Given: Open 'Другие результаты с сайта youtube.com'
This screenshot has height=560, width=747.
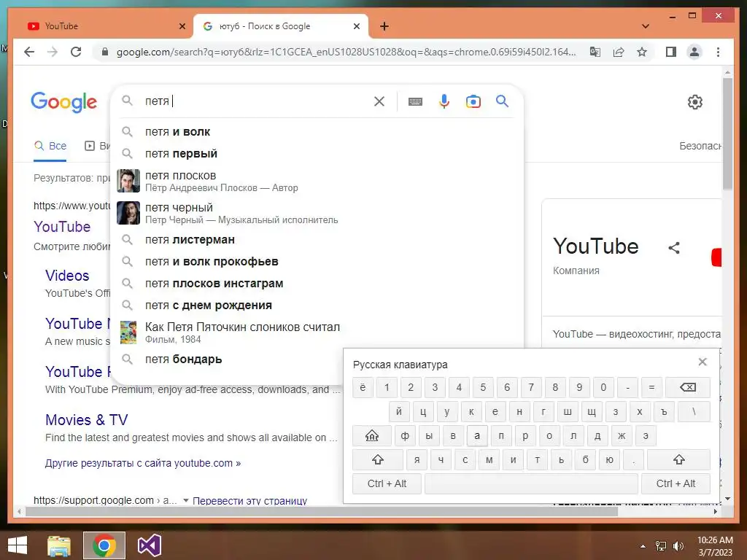Looking at the screenshot, I should (x=143, y=463).
